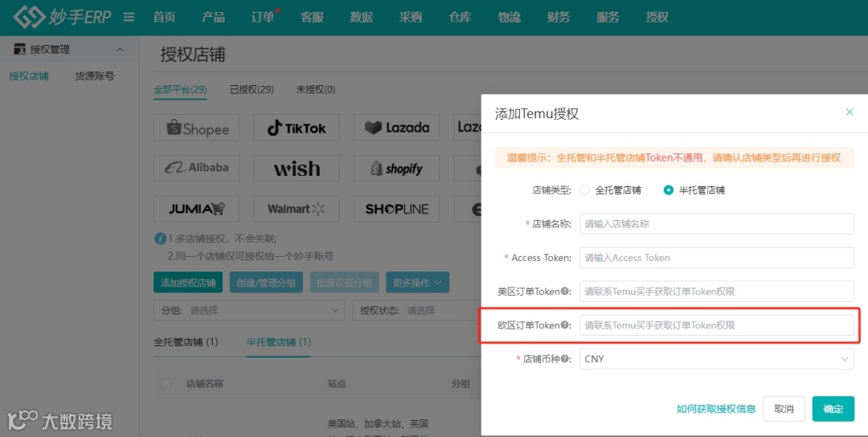Click the 添加授权店铺 button
Screen dimensions: 868x437
coord(188,283)
